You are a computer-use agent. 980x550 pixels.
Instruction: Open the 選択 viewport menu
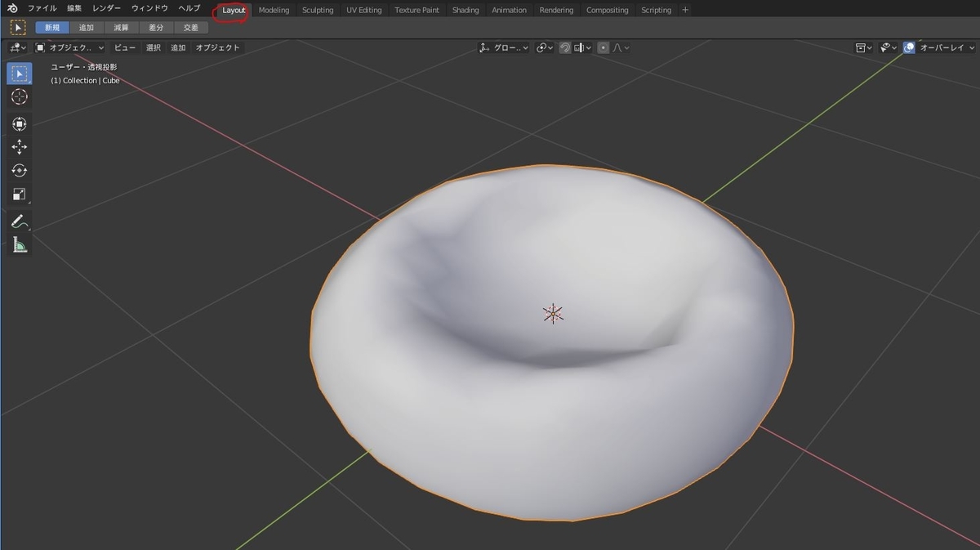154,48
